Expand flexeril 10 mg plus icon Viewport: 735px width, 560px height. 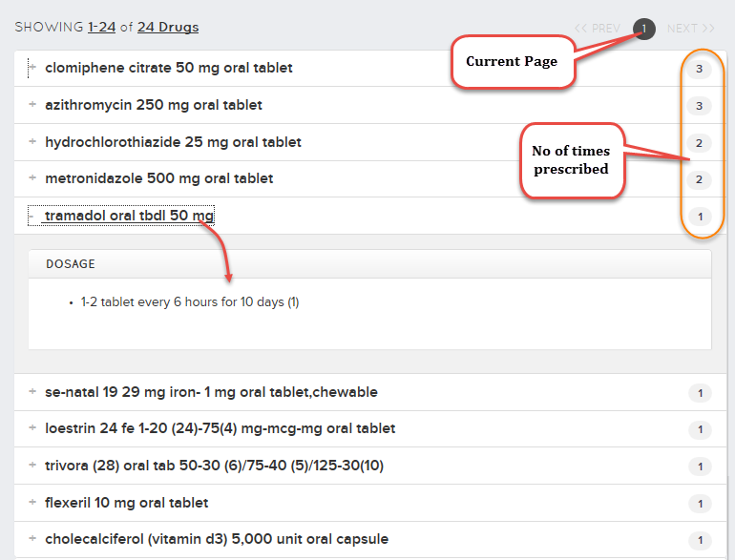32,502
